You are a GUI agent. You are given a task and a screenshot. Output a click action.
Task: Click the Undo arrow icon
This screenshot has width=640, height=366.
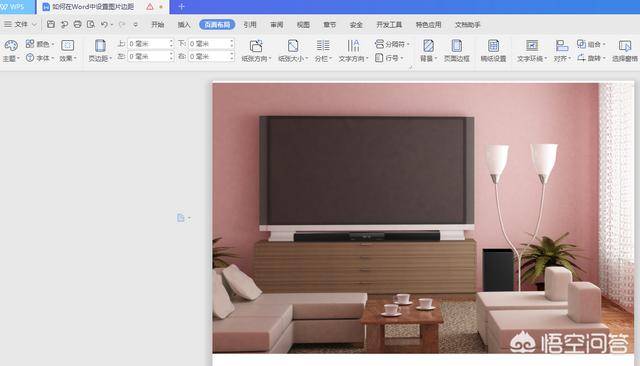104,24
